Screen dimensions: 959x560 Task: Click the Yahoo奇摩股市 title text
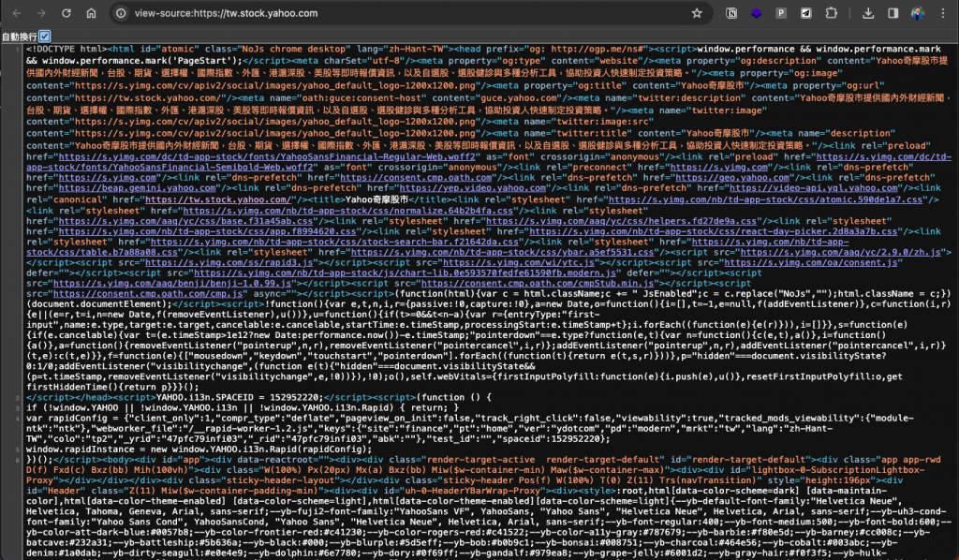[x=376, y=199]
